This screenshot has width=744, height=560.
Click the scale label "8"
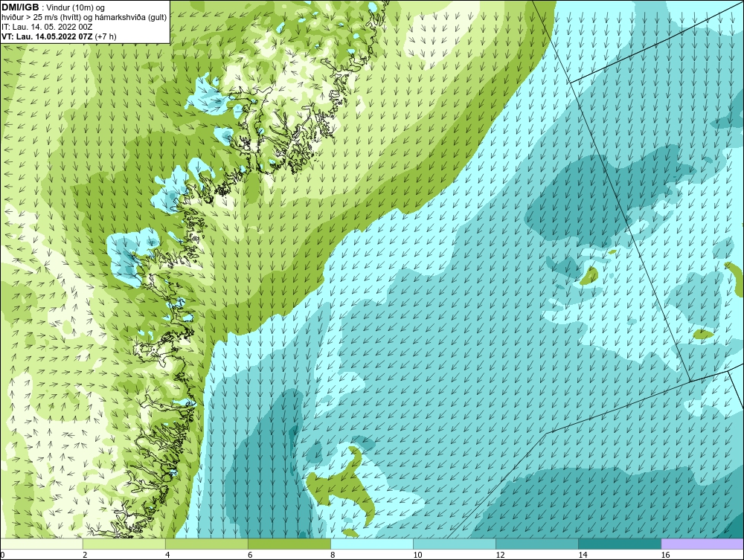click(x=333, y=555)
